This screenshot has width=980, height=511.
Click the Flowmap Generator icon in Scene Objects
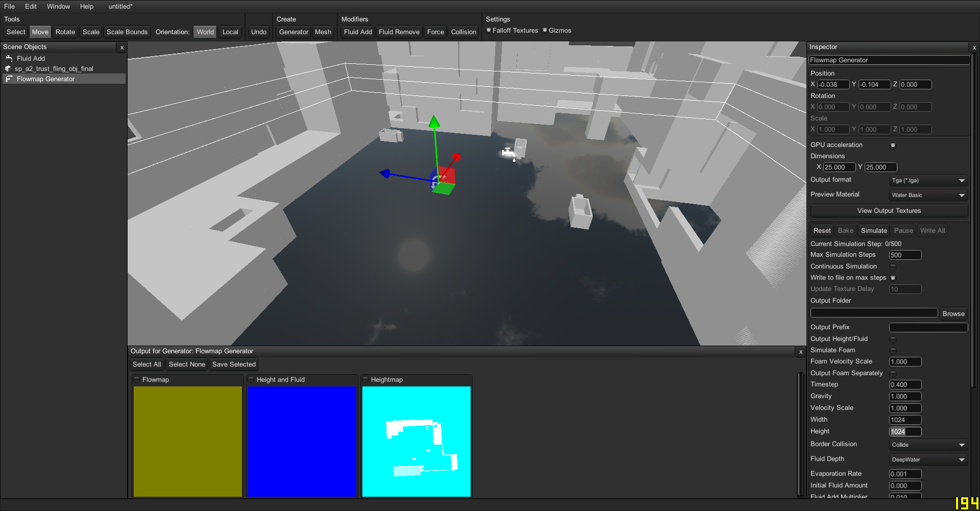[x=9, y=79]
